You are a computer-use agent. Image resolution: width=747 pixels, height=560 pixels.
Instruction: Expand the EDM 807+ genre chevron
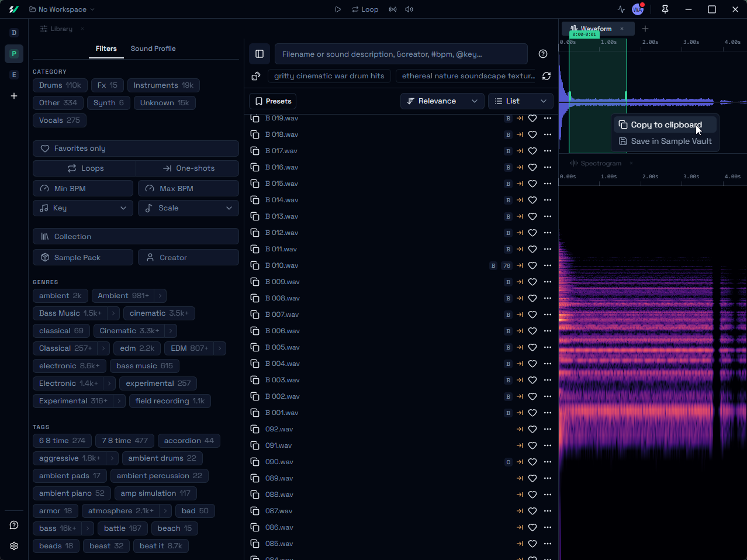coord(220,348)
